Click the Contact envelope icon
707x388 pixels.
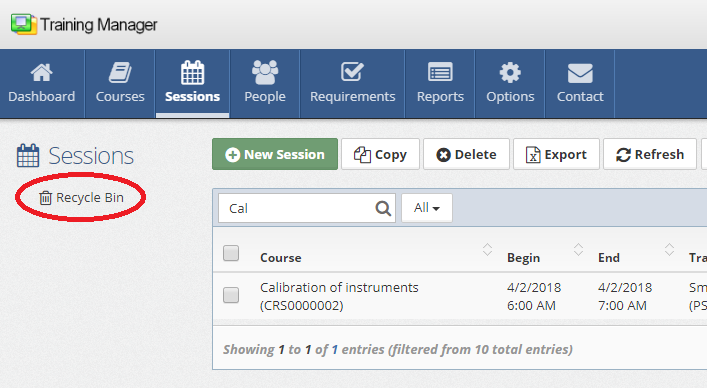tap(580, 73)
